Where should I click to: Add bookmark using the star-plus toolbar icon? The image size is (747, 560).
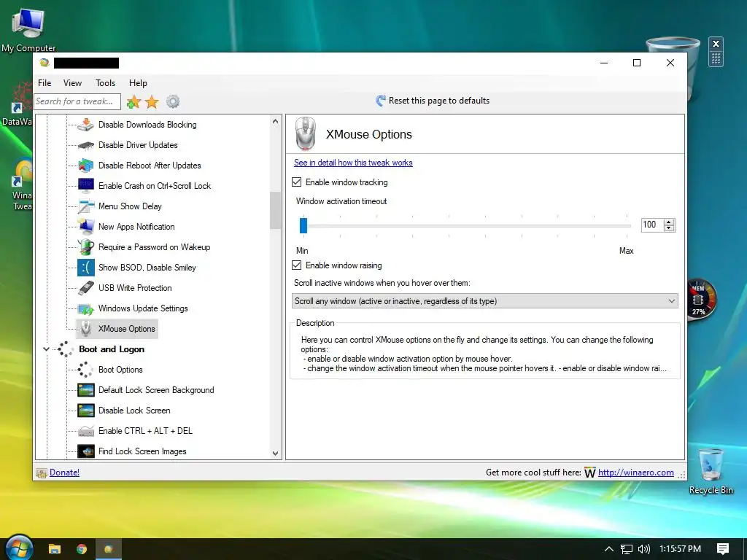pos(134,101)
